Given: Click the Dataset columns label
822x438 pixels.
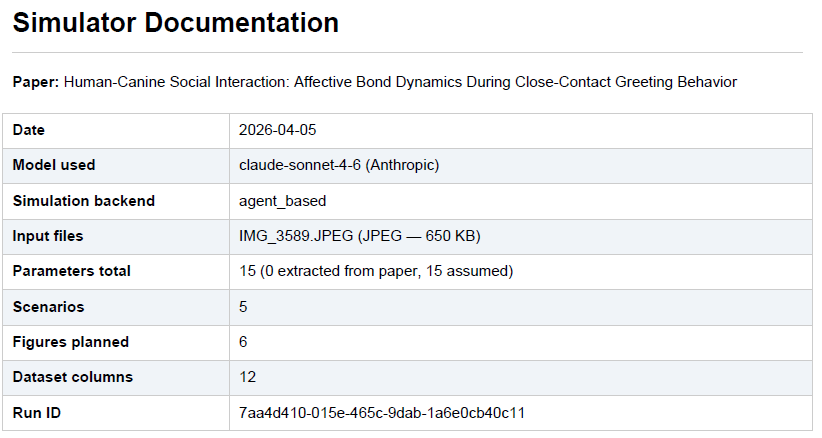Looking at the screenshot, I should pos(73,377).
